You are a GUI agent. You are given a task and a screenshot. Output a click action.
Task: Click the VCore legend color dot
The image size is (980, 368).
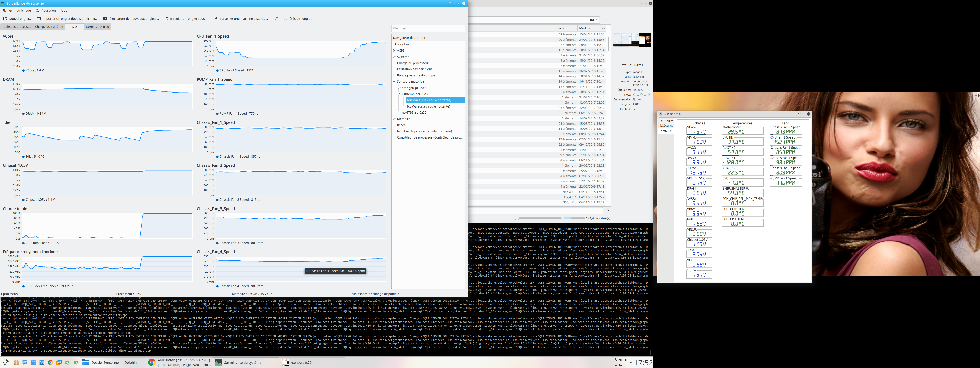tap(24, 71)
